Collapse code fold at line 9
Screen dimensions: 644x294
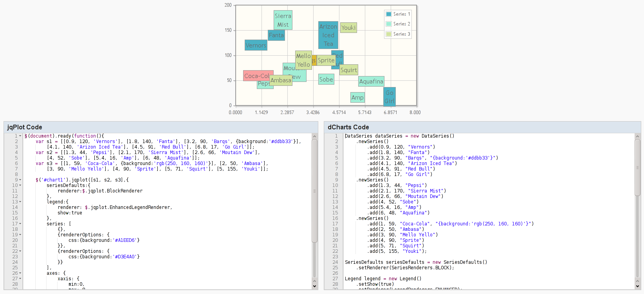coord(20,180)
